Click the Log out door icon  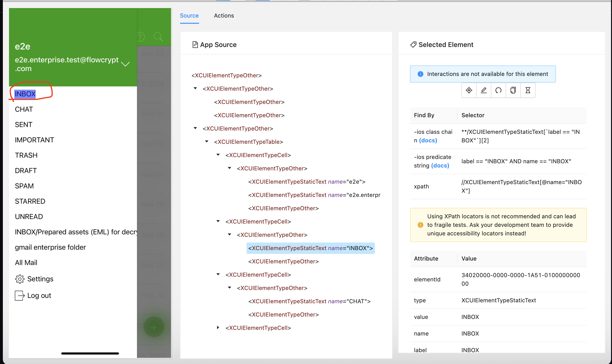(20, 296)
